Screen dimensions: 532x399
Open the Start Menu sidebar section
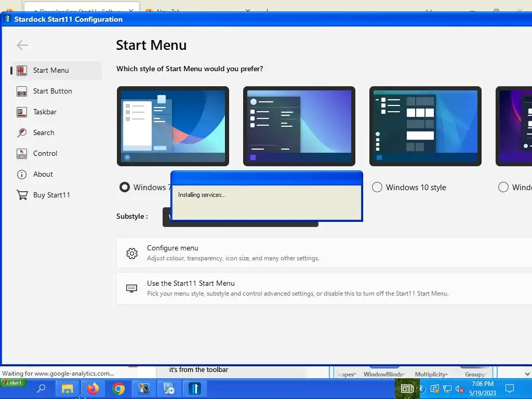point(56,70)
